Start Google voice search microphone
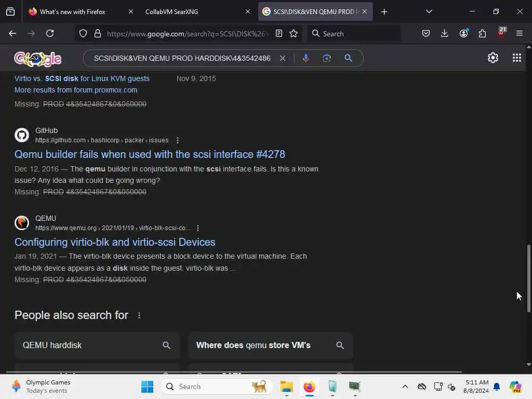Screen dimensions: 532x399 305,58
